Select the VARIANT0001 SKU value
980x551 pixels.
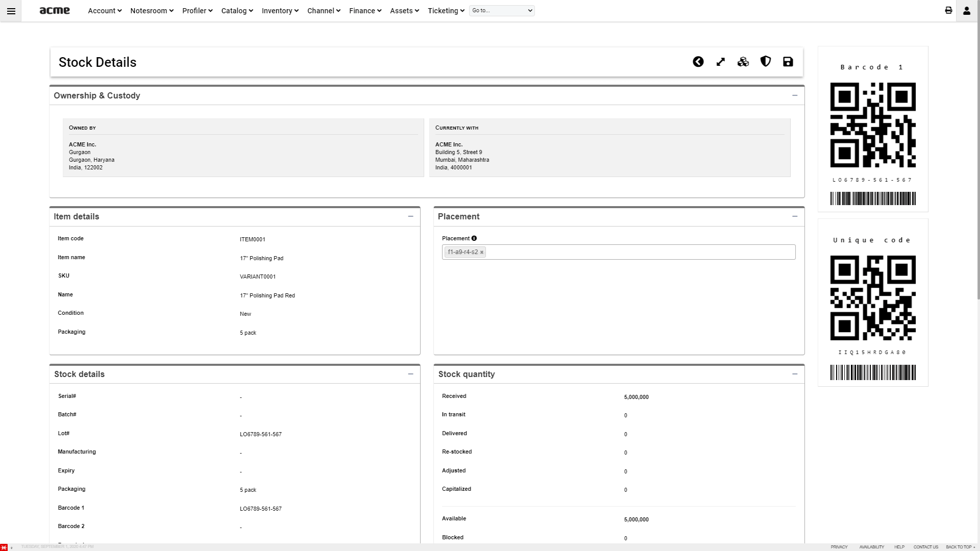[x=258, y=277]
